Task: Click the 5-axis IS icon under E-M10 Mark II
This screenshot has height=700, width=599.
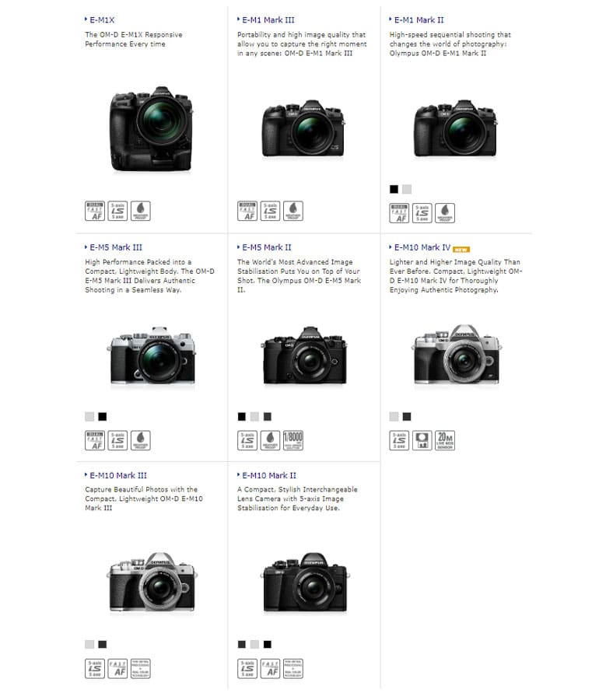Action: click(x=247, y=668)
